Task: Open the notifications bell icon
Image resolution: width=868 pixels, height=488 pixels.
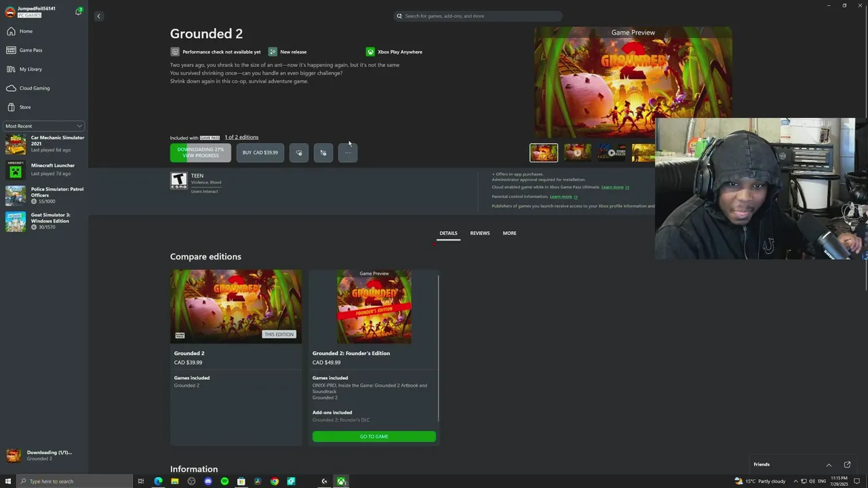Action: click(x=79, y=12)
